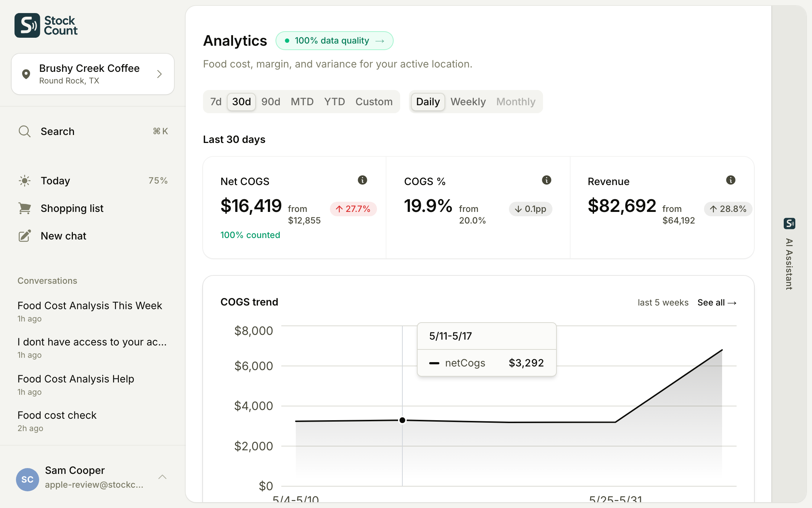Click the arrow in data quality badge
The image size is (812, 508).
(x=380, y=41)
